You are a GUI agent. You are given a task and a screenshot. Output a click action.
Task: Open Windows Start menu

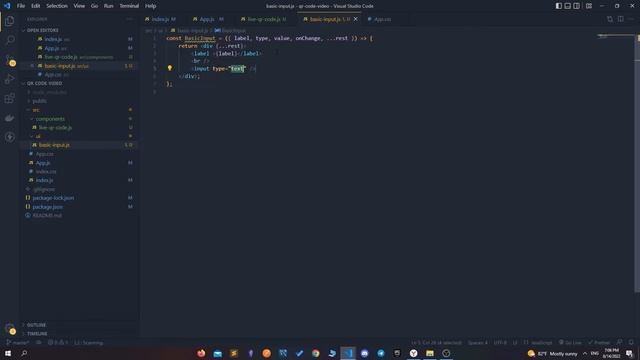[x=8, y=353]
